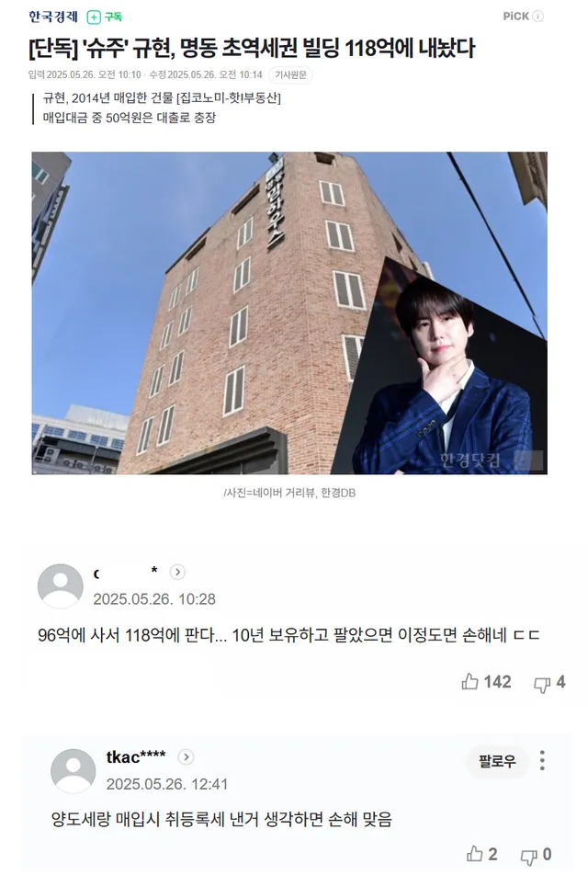The height and width of the screenshot is (886, 588).
Task: Expand tkac**** profile chevron arrow
Action: (x=186, y=757)
